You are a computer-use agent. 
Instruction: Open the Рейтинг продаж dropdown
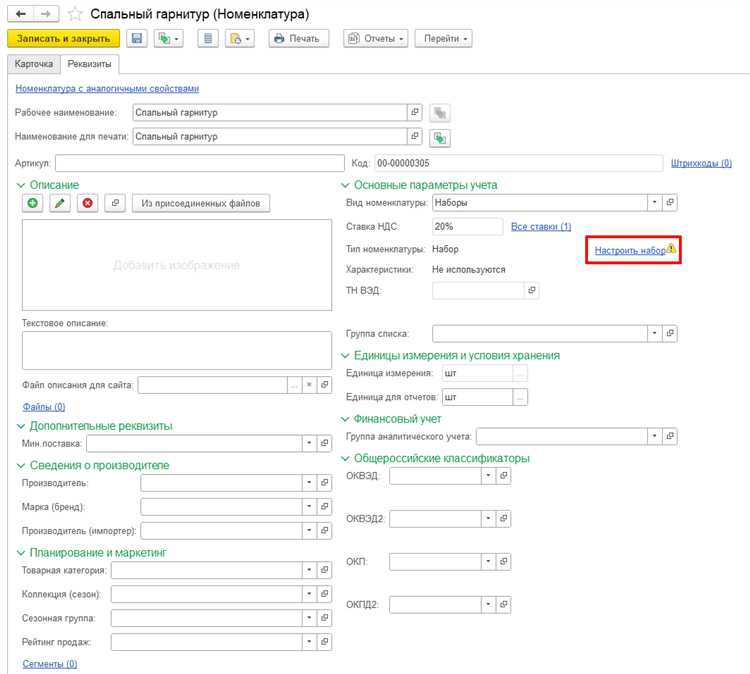tap(309, 641)
